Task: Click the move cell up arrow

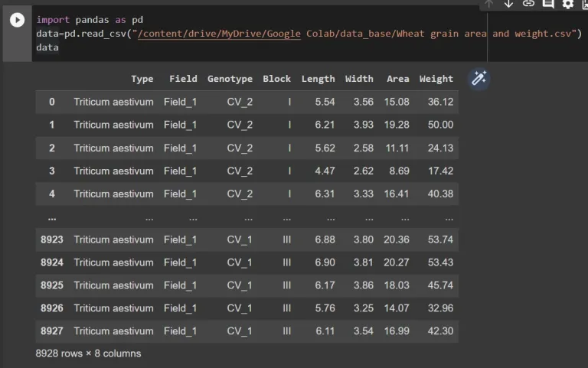Action: pos(488,4)
